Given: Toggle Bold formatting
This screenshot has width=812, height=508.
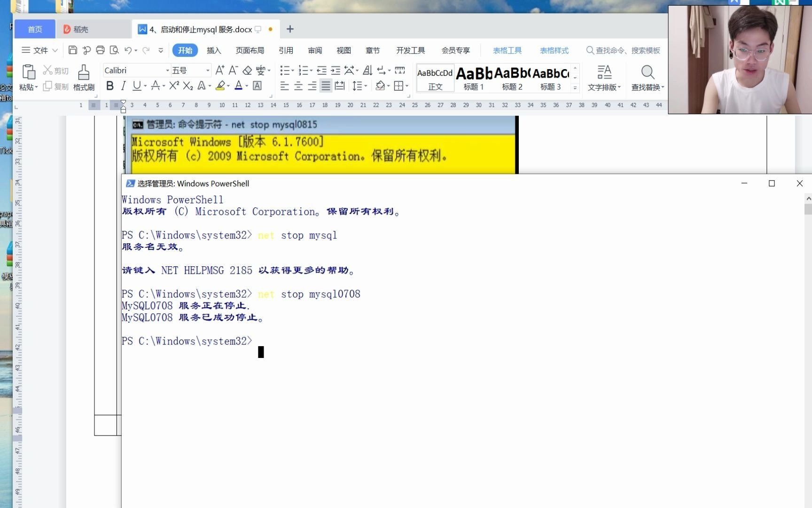Looking at the screenshot, I should (x=110, y=86).
